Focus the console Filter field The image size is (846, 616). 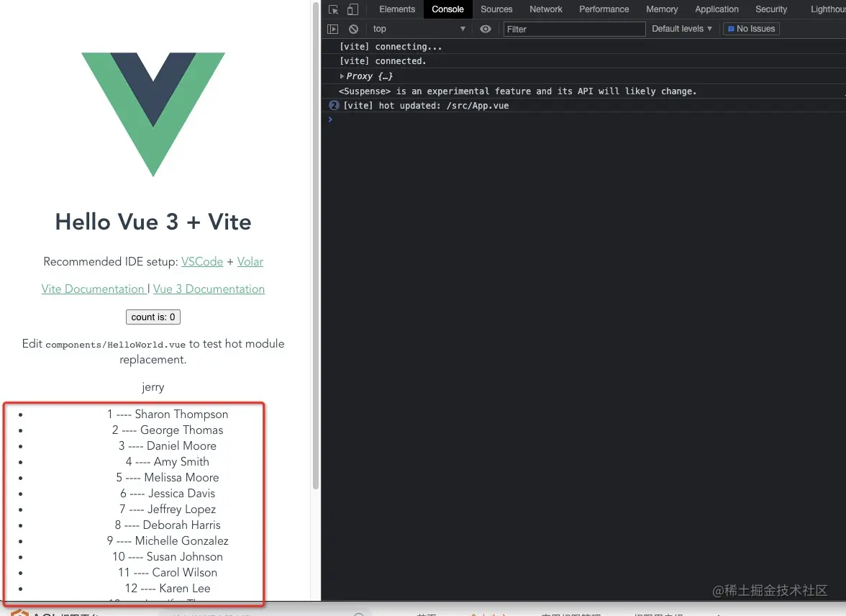(x=574, y=30)
